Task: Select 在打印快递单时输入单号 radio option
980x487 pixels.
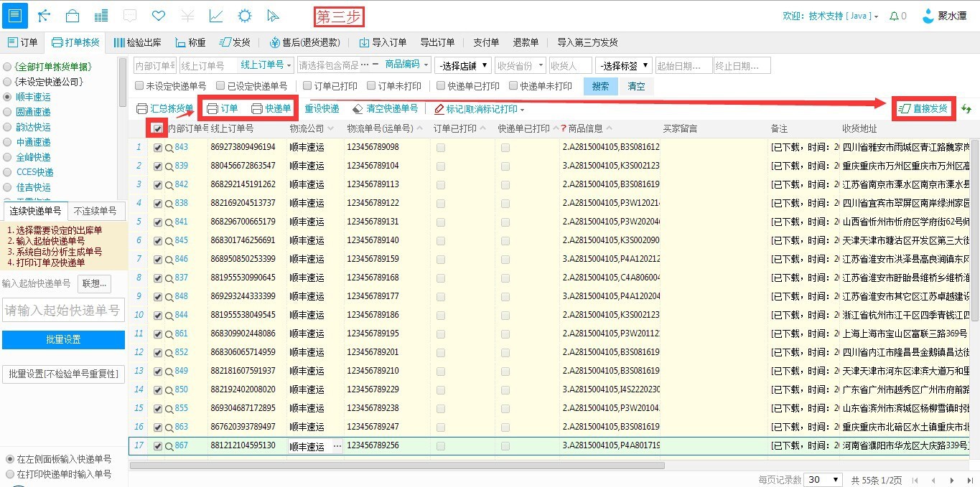Action: click(x=9, y=474)
